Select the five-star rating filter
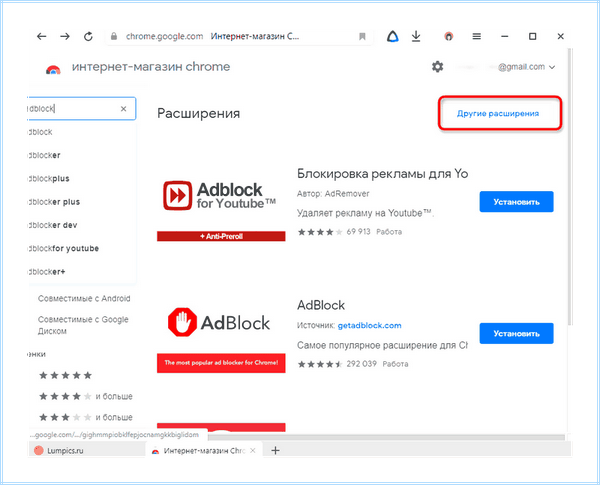This screenshot has height=485, width=600. (x=65, y=375)
